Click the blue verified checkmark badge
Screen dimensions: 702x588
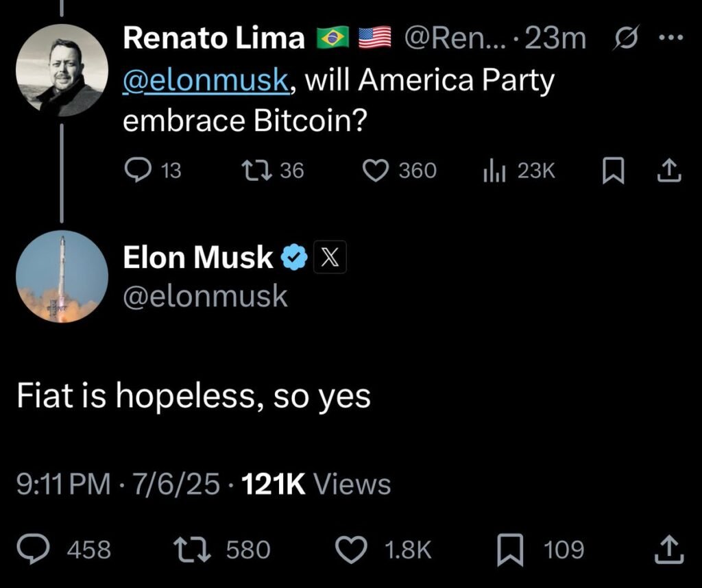[293, 257]
